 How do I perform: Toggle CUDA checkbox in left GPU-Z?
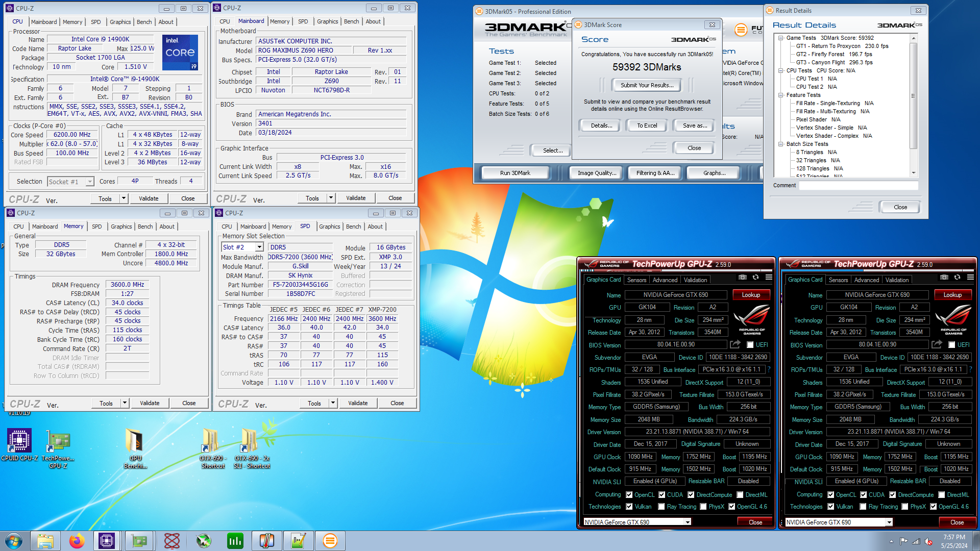[661, 495]
